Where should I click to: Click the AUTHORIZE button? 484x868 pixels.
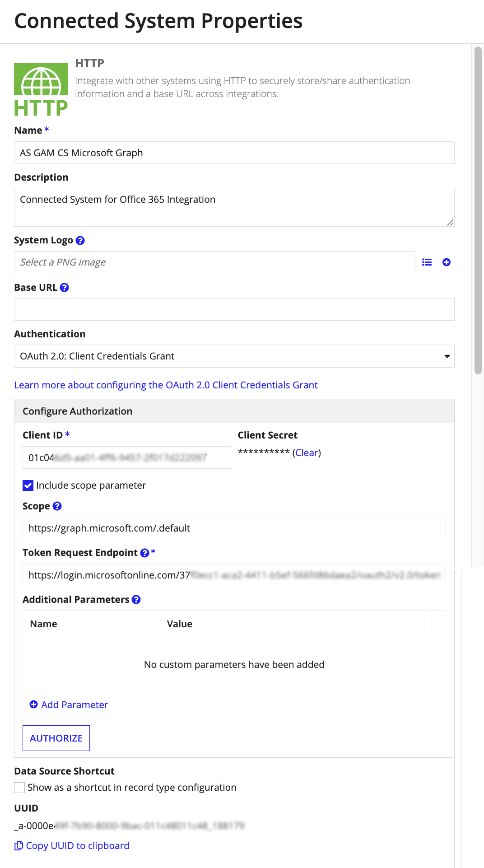[x=56, y=738]
